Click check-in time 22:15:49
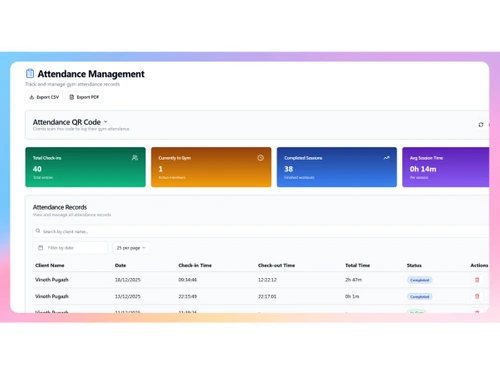Screen dimensions: 500x375 [x=187, y=296]
